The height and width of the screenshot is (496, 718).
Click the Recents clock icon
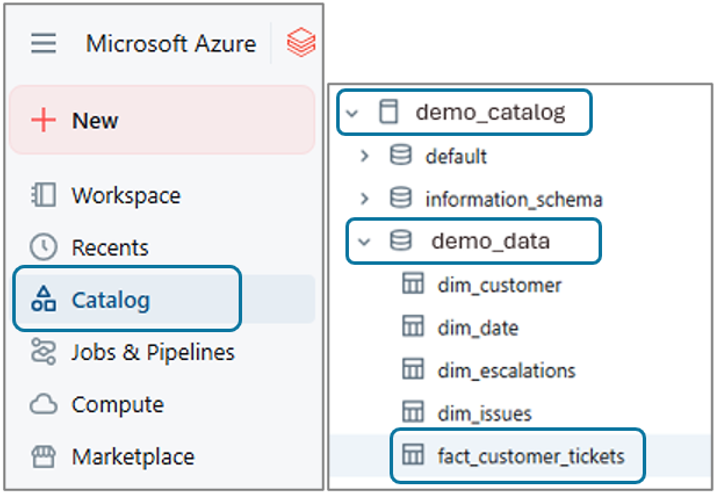click(44, 248)
